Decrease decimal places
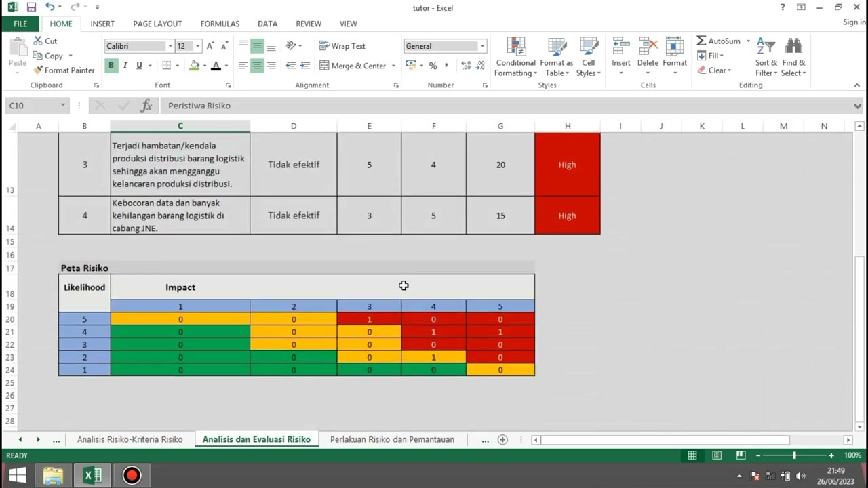Image resolution: width=868 pixels, height=488 pixels. click(481, 66)
